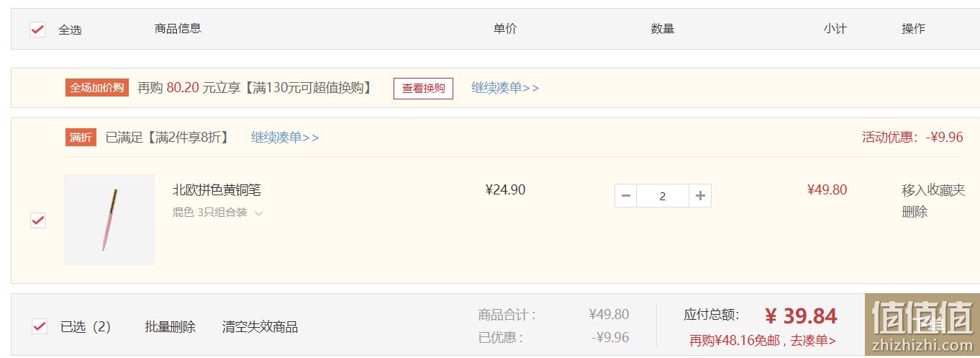The image size is (980, 358).
Task: Toggle the 已选 checkbox in footer
Action: [40, 326]
